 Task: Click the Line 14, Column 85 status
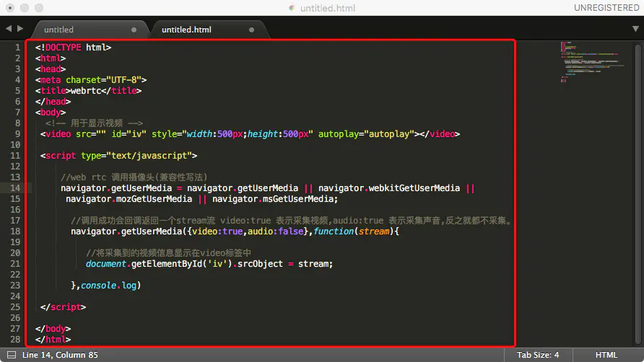point(60,355)
